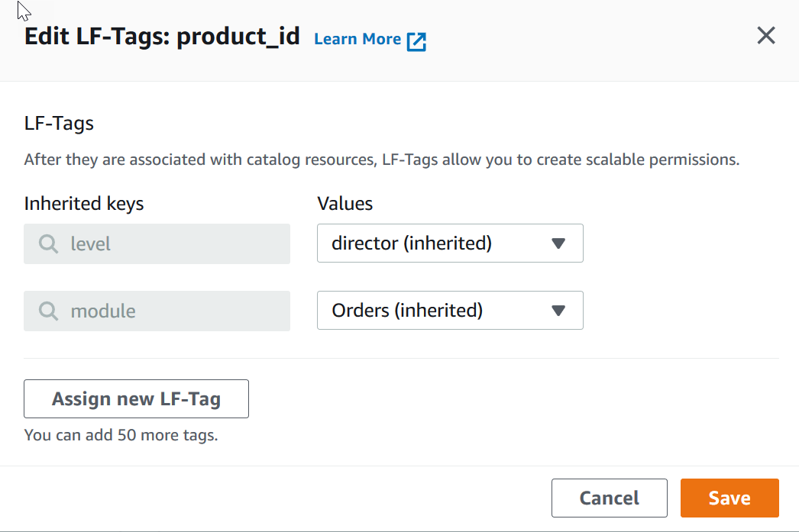Open the director (inherited) values dropdown

click(x=450, y=243)
